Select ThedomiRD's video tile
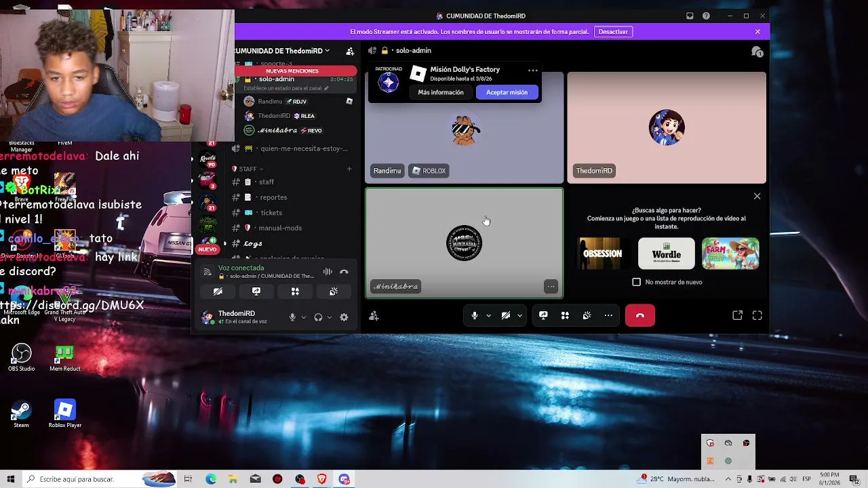Screen dimensions: 868x488 click(667, 128)
